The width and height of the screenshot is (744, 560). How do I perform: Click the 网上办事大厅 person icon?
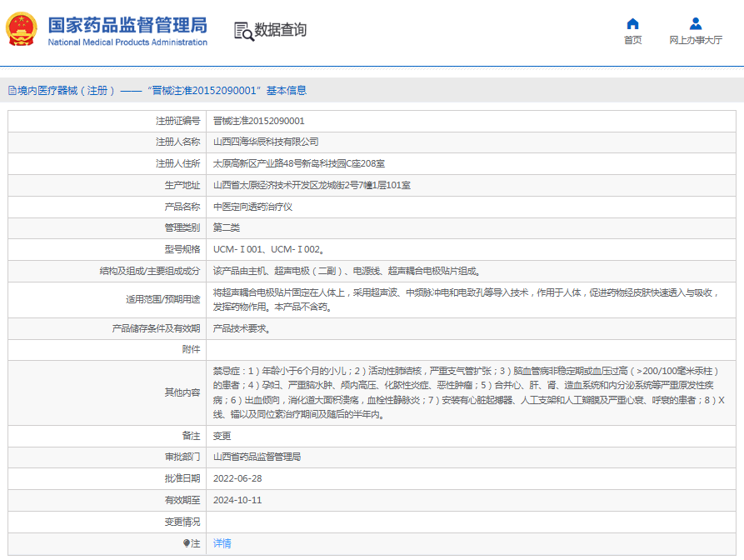coord(696,23)
